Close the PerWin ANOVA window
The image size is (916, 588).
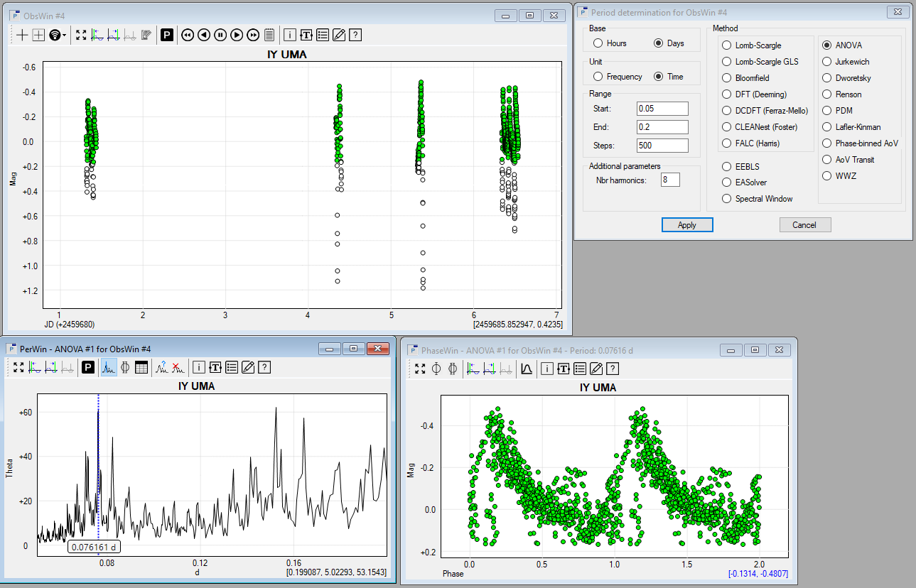point(377,349)
